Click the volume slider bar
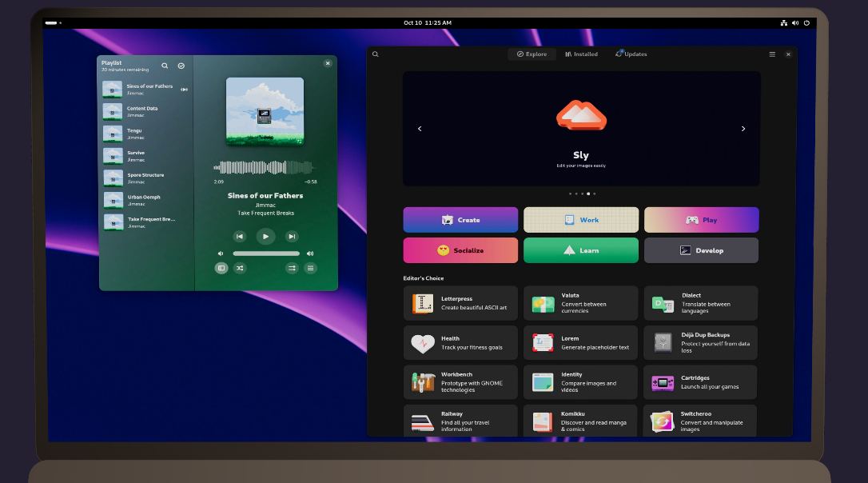The image size is (868, 483). (265, 253)
